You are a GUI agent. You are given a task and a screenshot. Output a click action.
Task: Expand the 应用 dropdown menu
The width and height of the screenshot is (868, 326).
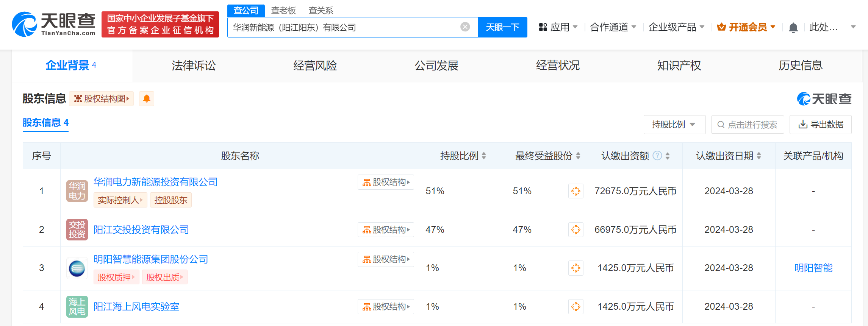[x=558, y=27]
